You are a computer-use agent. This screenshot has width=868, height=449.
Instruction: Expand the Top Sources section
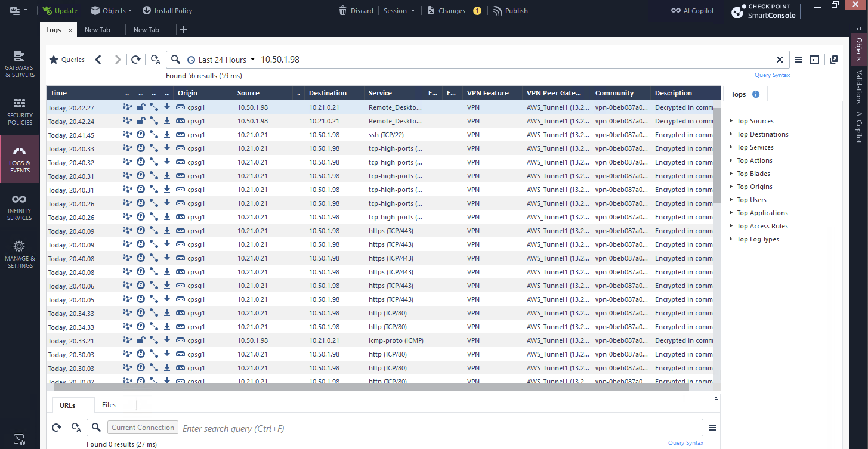pos(755,121)
